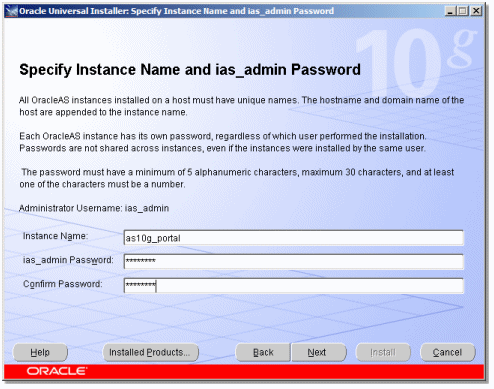Screen dimensions: 494x389
Task: Click into the Confirm Password field
Action: [x=294, y=286]
